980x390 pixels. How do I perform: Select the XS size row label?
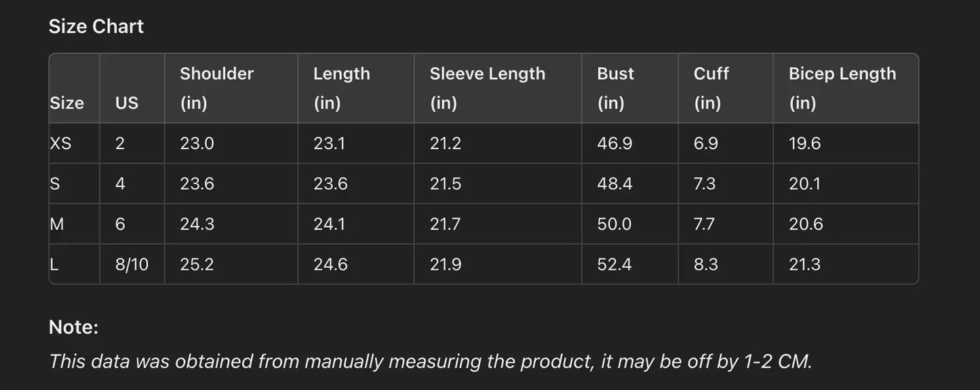[60, 144]
